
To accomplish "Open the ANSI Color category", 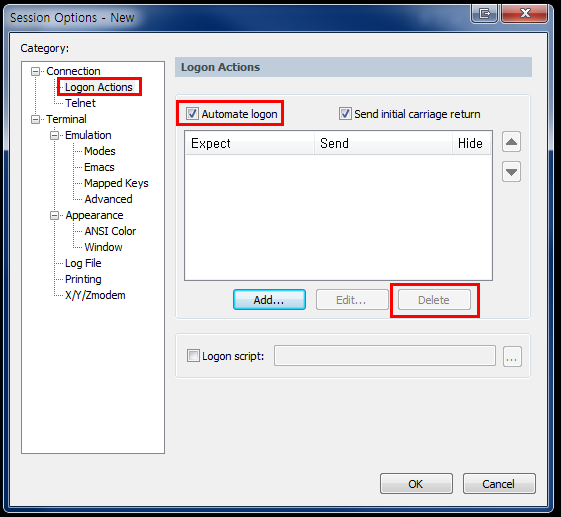I will point(110,231).
